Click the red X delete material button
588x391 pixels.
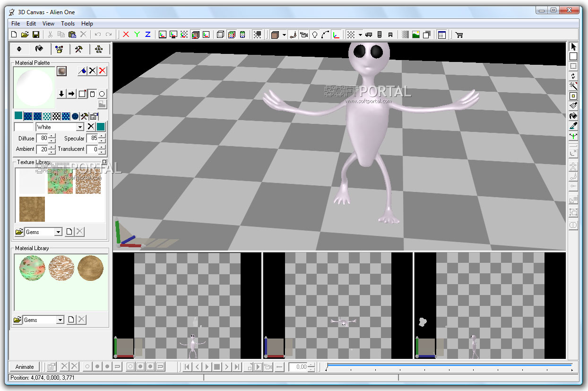(102, 71)
